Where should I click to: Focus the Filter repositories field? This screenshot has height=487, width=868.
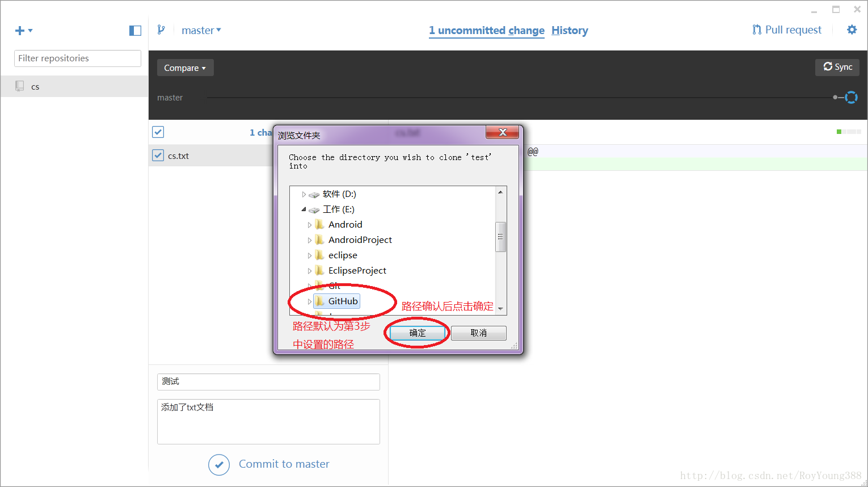[x=78, y=58]
